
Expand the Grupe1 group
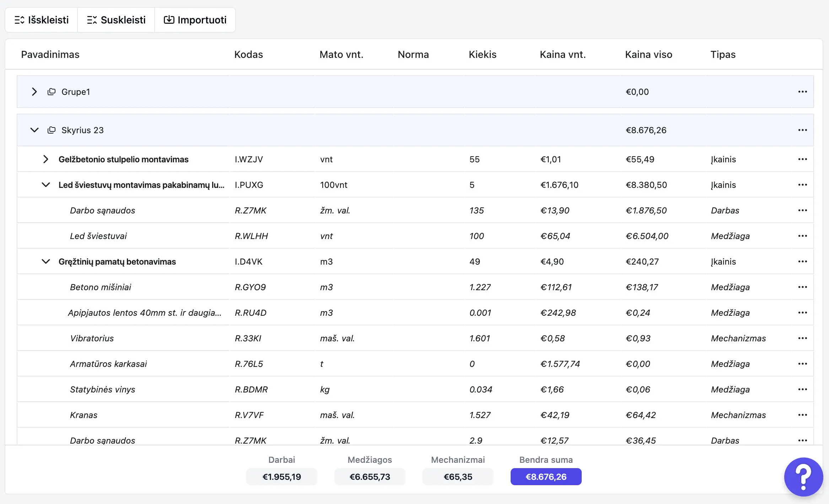pyautogui.click(x=34, y=92)
